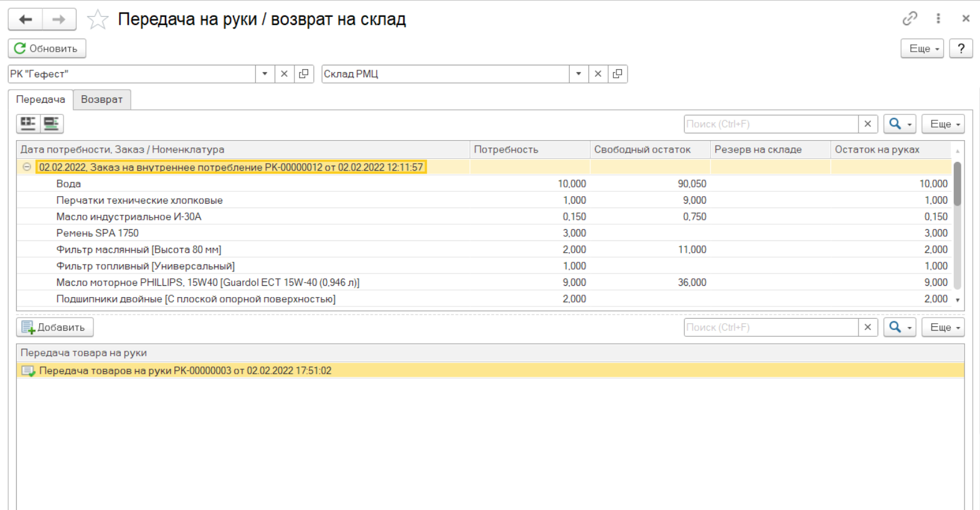Click the Свободный остаток column header

(x=650, y=149)
